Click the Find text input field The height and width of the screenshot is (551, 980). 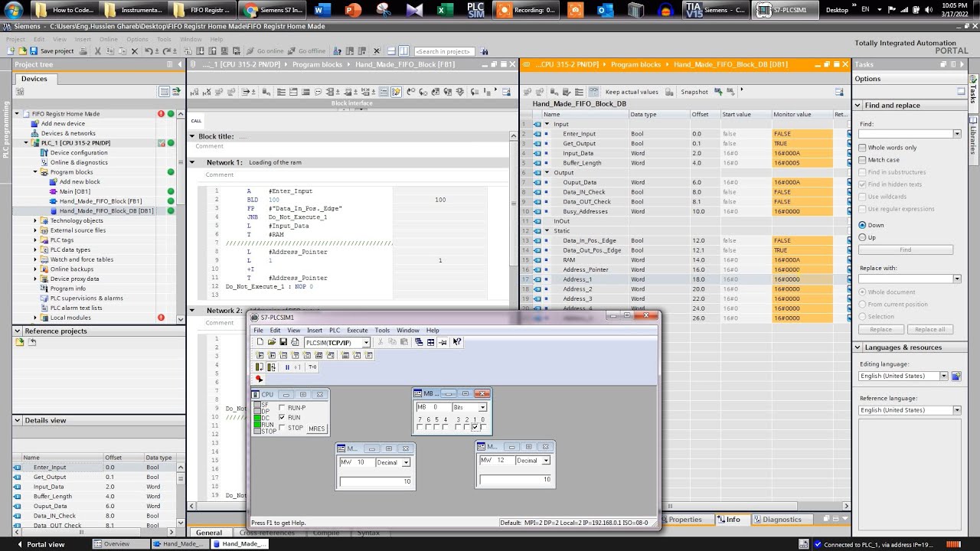tap(905, 134)
